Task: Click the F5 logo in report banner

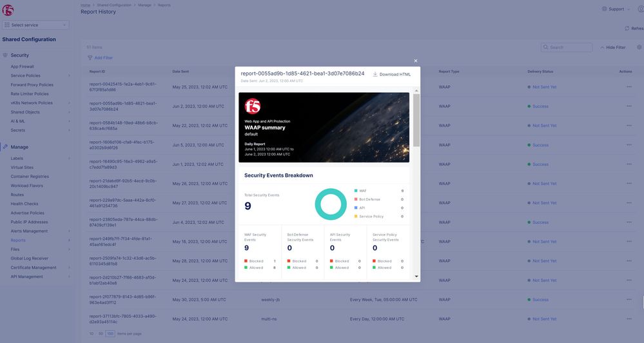Action: point(252,106)
